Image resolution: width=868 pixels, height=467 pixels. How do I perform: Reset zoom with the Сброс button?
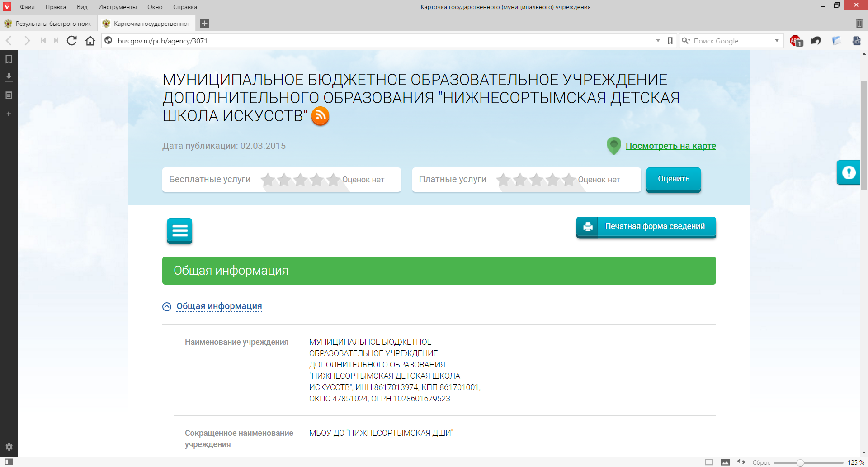pyautogui.click(x=761, y=462)
